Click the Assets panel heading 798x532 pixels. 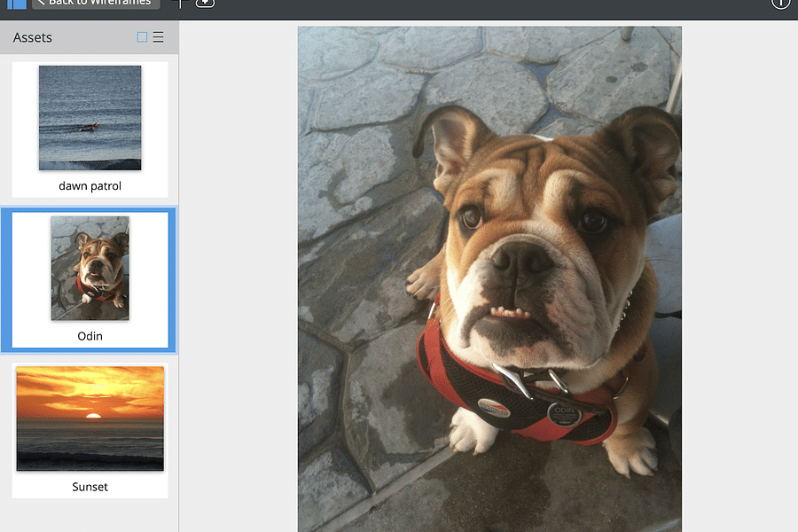pos(33,37)
